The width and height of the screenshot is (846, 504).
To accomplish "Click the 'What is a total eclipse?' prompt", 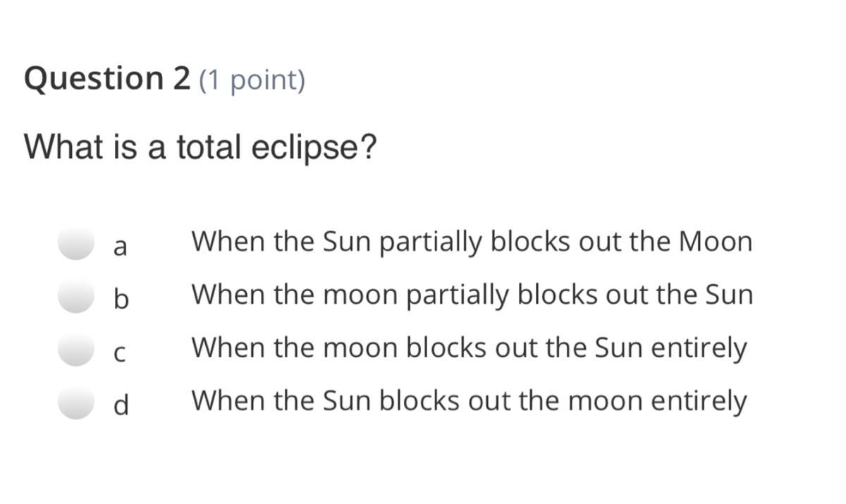I will click(x=201, y=147).
